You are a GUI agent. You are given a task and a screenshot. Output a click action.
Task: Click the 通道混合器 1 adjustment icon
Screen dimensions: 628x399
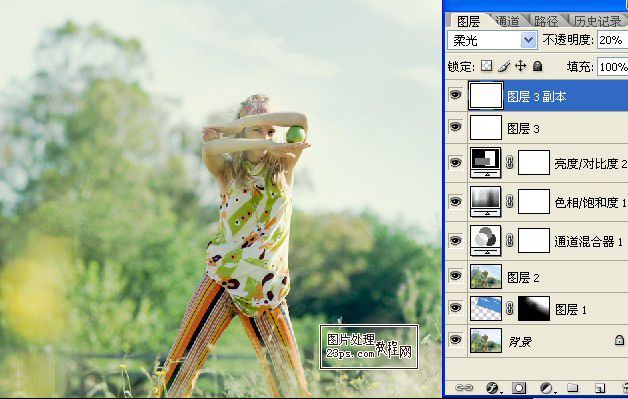[x=485, y=240]
